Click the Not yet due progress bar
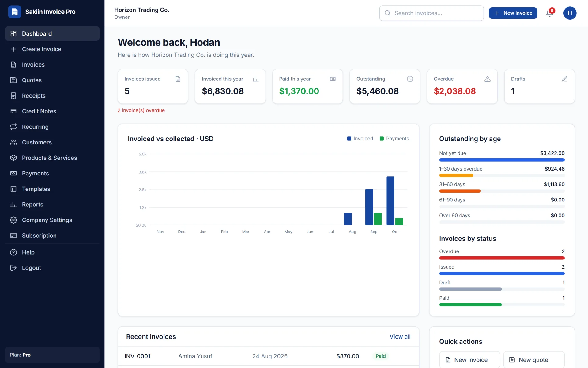This screenshot has height=368, width=588. (502, 160)
